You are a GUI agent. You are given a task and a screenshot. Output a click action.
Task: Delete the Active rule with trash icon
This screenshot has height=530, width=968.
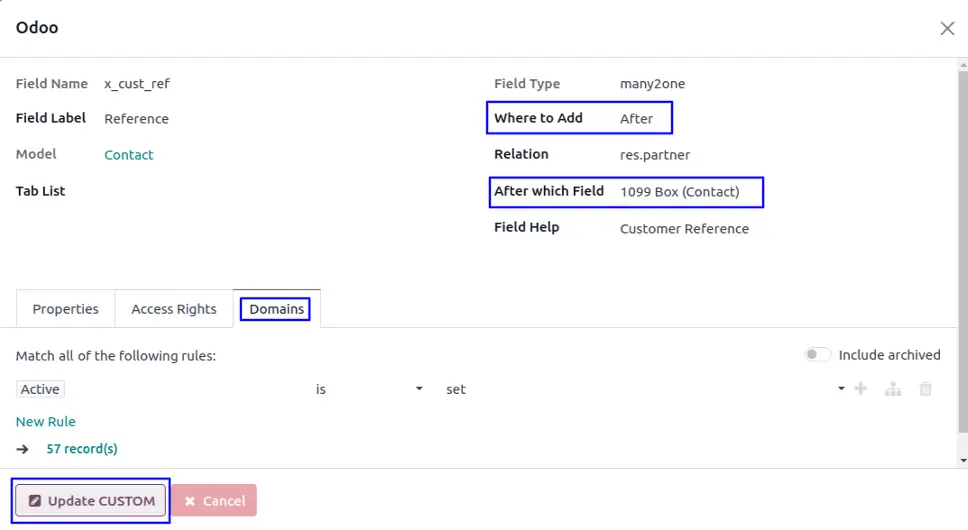[x=926, y=389]
